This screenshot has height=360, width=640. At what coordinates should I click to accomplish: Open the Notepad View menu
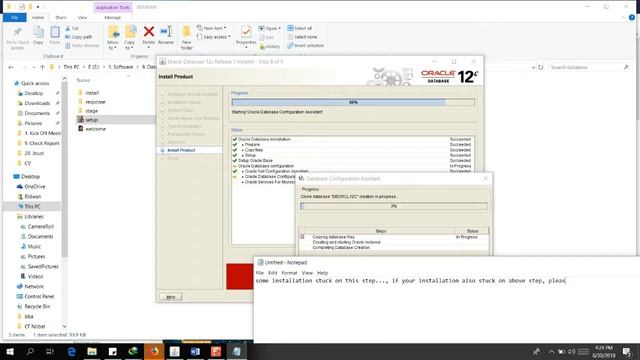[x=307, y=273]
